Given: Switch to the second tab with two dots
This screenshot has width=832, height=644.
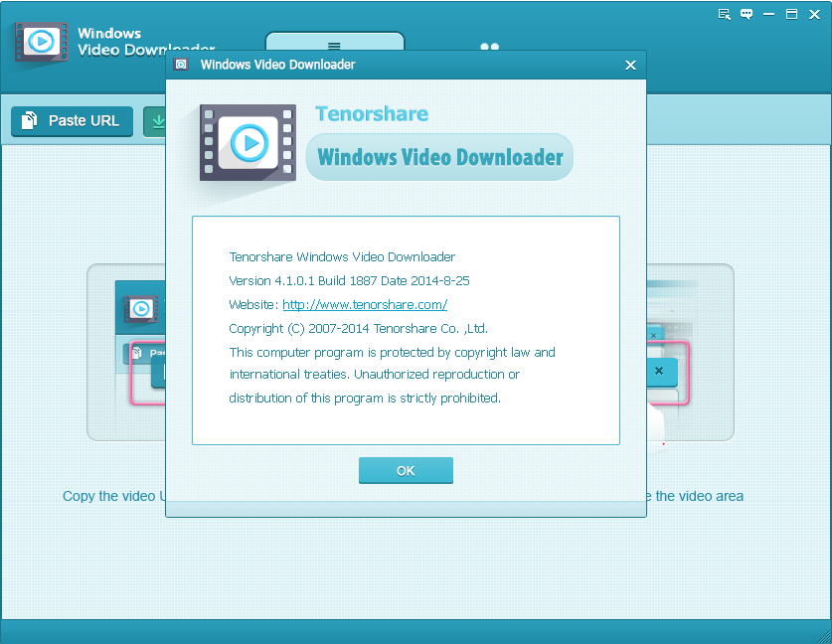Looking at the screenshot, I should pos(489,46).
